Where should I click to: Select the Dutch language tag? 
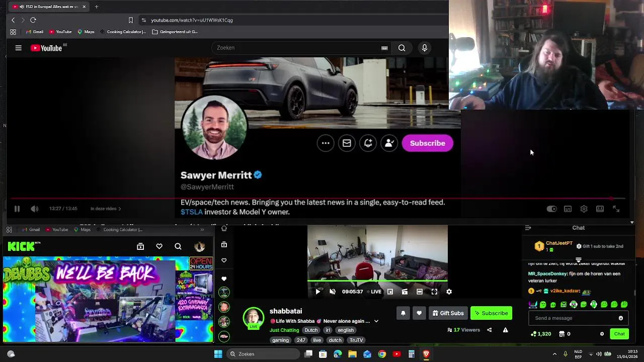tap(311, 330)
